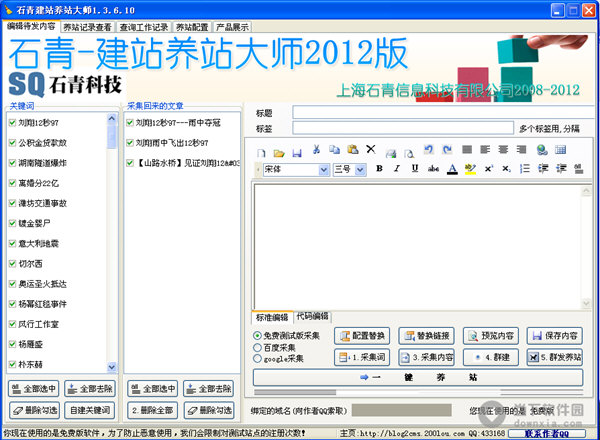Viewport: 600px width, 440px height.
Task: Copy selection with the copy icon
Action: (334, 150)
